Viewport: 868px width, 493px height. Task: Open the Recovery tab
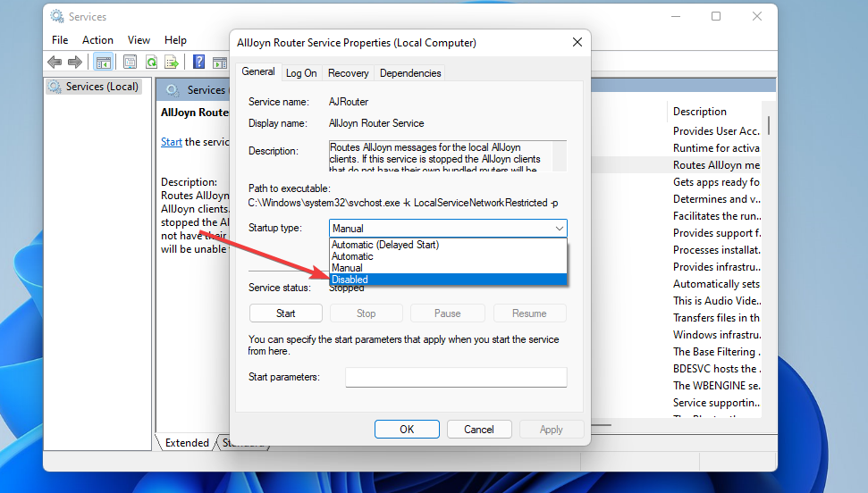(x=349, y=73)
